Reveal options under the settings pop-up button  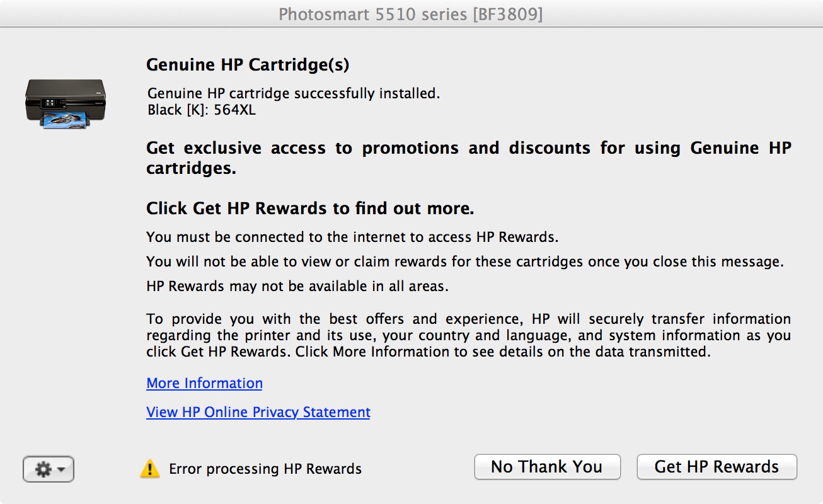[x=49, y=469]
